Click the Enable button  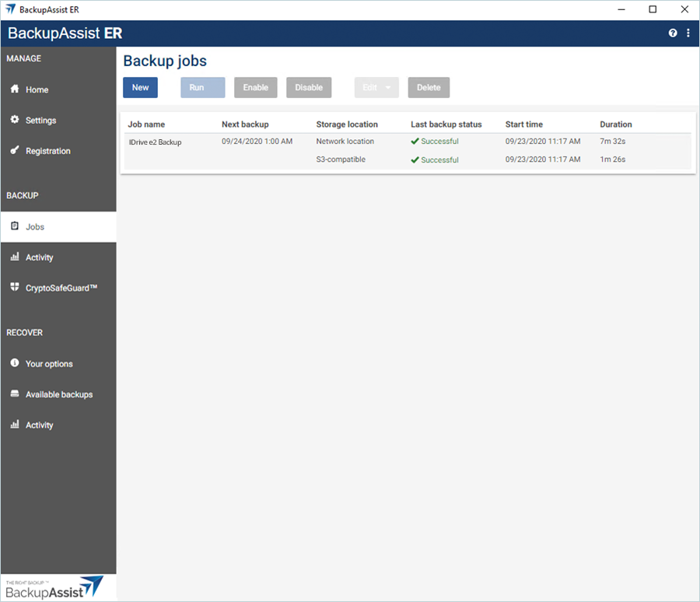tap(255, 88)
